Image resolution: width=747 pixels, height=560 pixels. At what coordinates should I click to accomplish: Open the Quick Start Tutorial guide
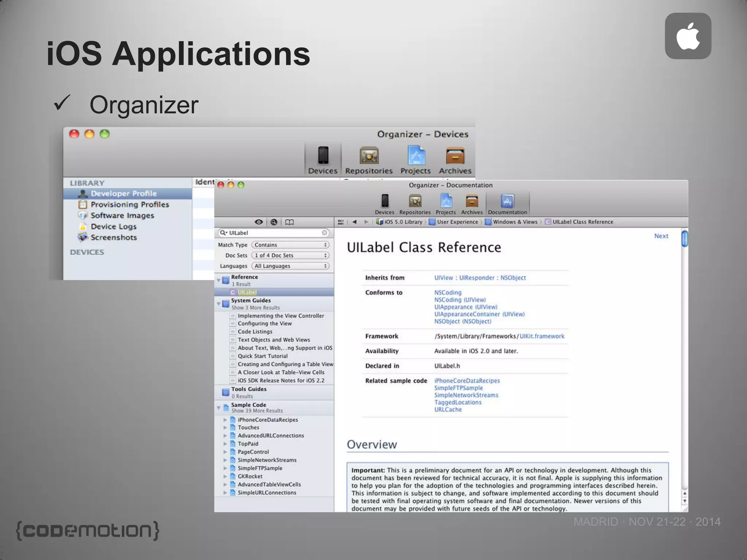[263, 356]
